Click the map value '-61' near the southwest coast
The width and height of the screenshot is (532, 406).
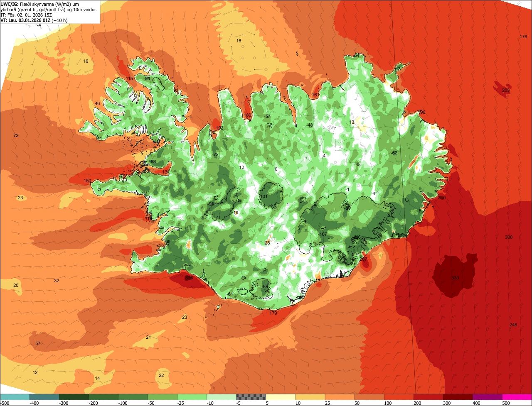[x=230, y=294]
